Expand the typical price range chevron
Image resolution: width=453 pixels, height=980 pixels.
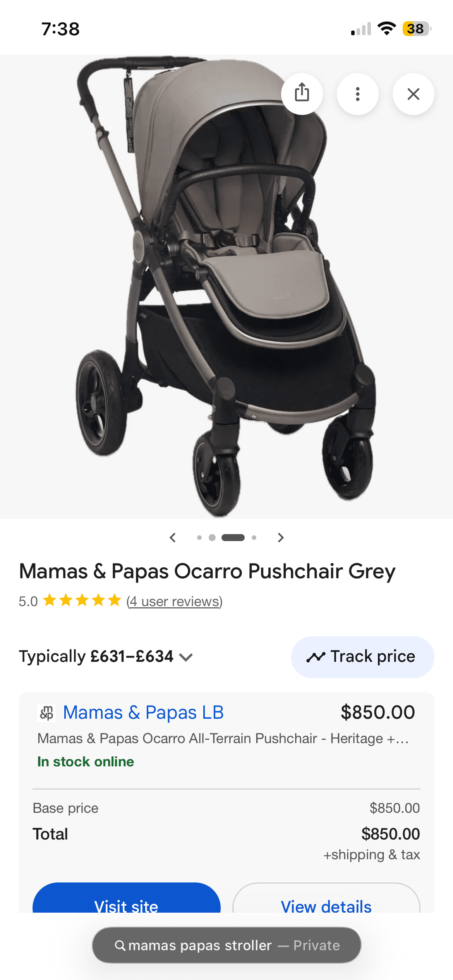pyautogui.click(x=186, y=657)
